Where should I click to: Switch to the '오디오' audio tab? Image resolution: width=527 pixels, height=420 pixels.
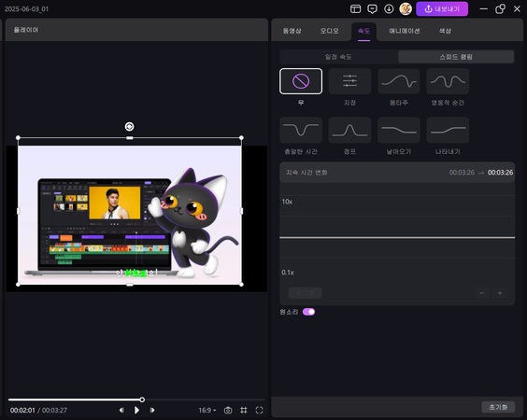pyautogui.click(x=329, y=31)
